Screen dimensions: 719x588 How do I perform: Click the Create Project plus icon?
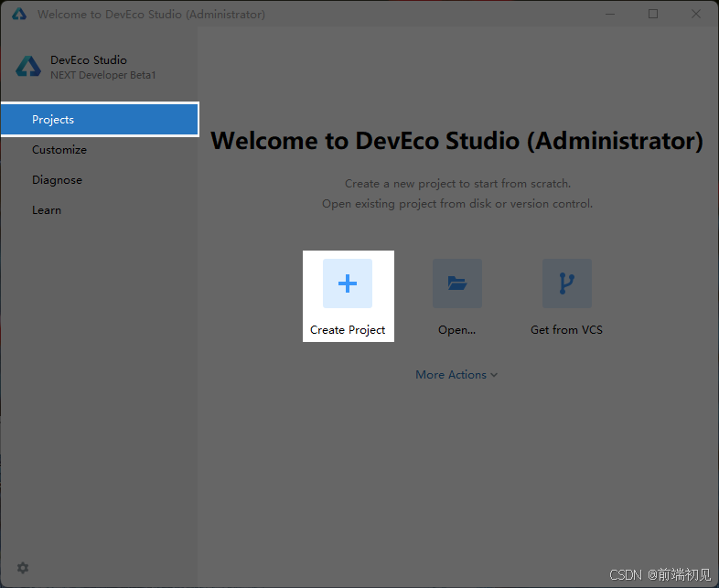point(347,283)
